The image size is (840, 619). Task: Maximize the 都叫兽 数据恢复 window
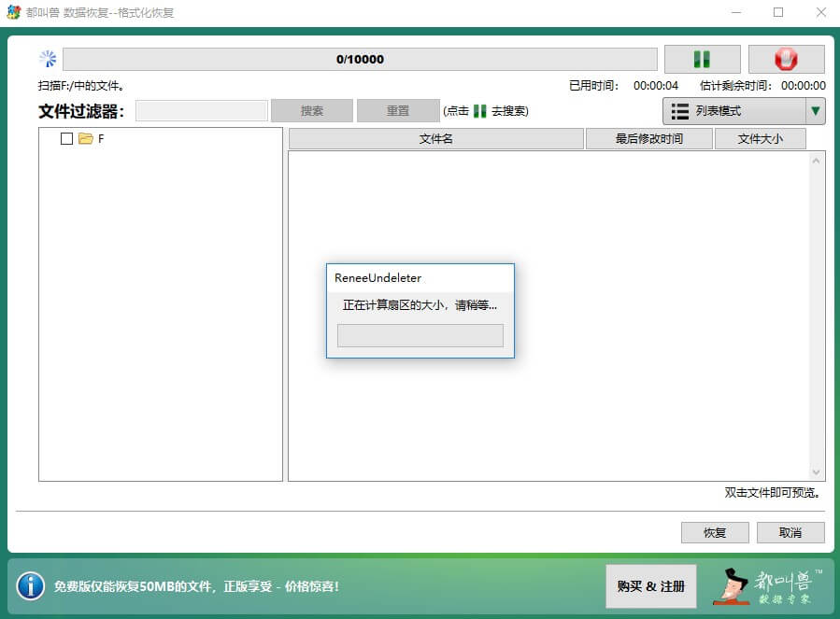click(x=778, y=12)
